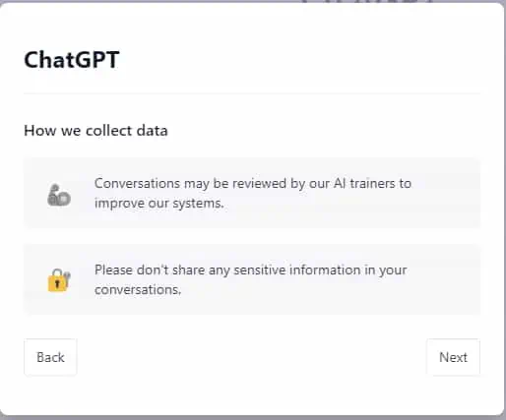506x420 pixels.
Task: Click the ChatGPT dialog title
Action: point(72,60)
